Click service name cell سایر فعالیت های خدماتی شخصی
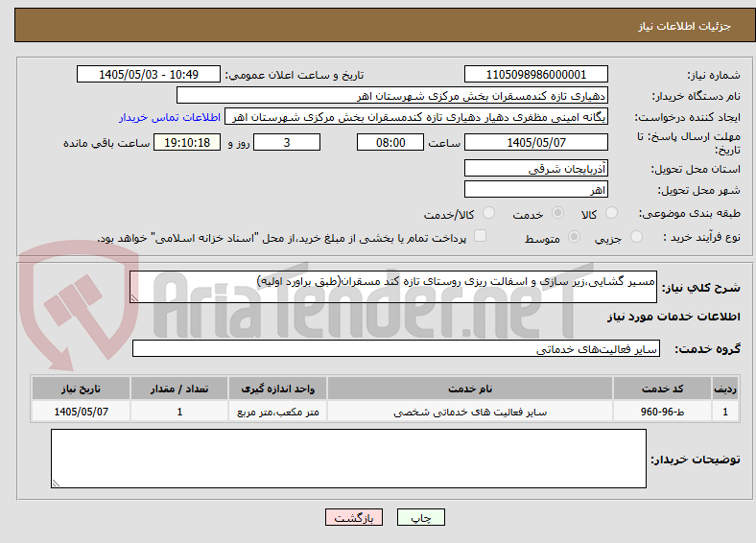Image resolution: width=756 pixels, height=543 pixels. pyautogui.click(x=469, y=412)
